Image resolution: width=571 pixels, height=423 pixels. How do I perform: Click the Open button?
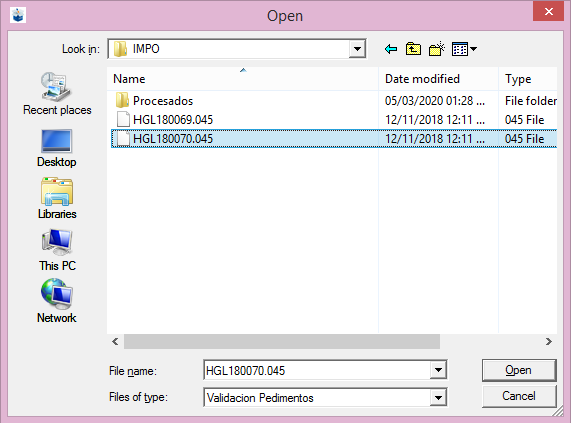click(x=519, y=370)
